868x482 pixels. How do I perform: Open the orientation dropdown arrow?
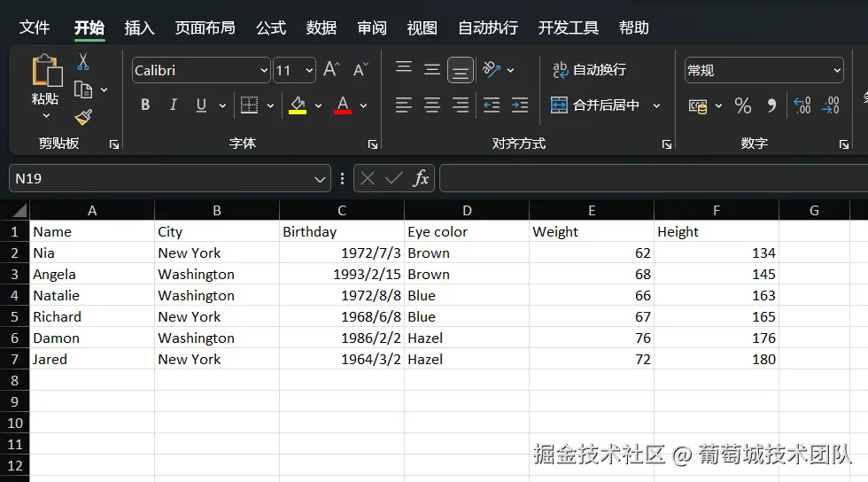pyautogui.click(x=510, y=70)
